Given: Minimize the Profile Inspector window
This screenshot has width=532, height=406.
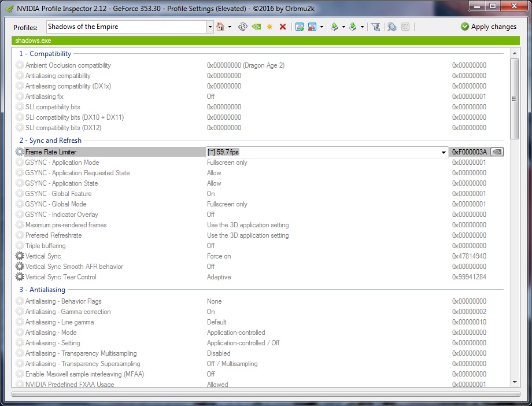Looking at the screenshot, I should click(x=477, y=6).
